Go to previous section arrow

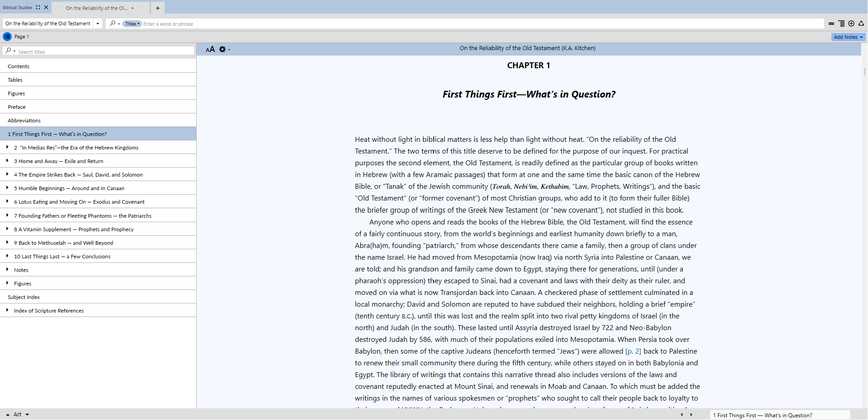click(x=682, y=415)
